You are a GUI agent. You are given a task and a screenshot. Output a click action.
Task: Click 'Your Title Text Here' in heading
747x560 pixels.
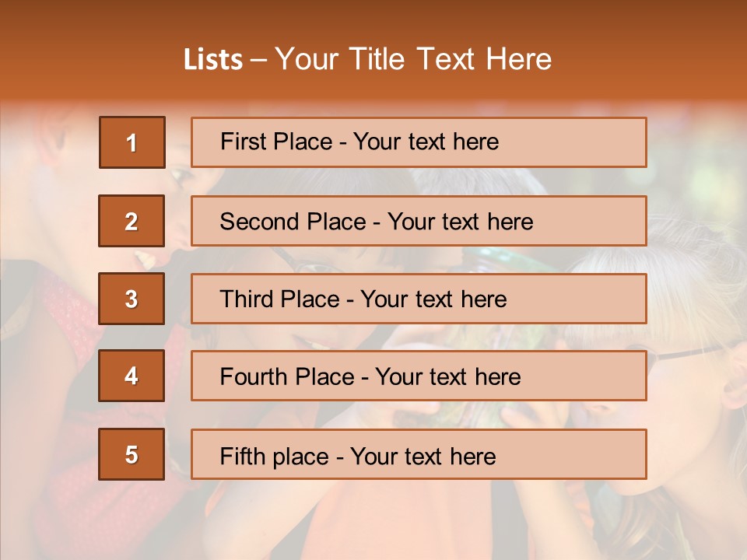point(413,59)
